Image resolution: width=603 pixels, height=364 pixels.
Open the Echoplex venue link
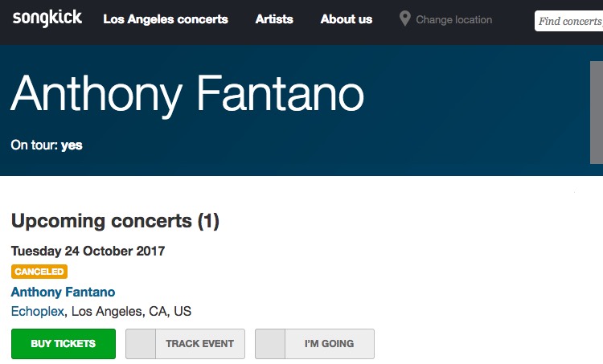[x=37, y=311]
